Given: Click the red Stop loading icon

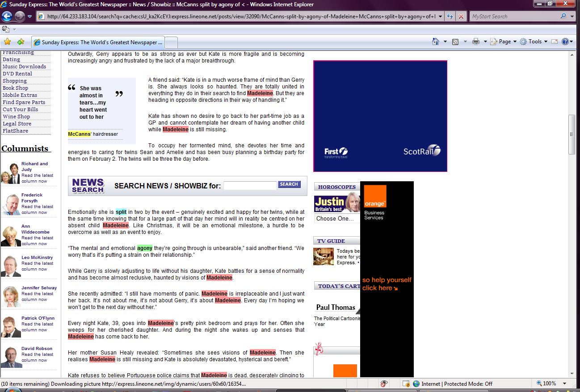Looking at the screenshot, I should point(461,17).
